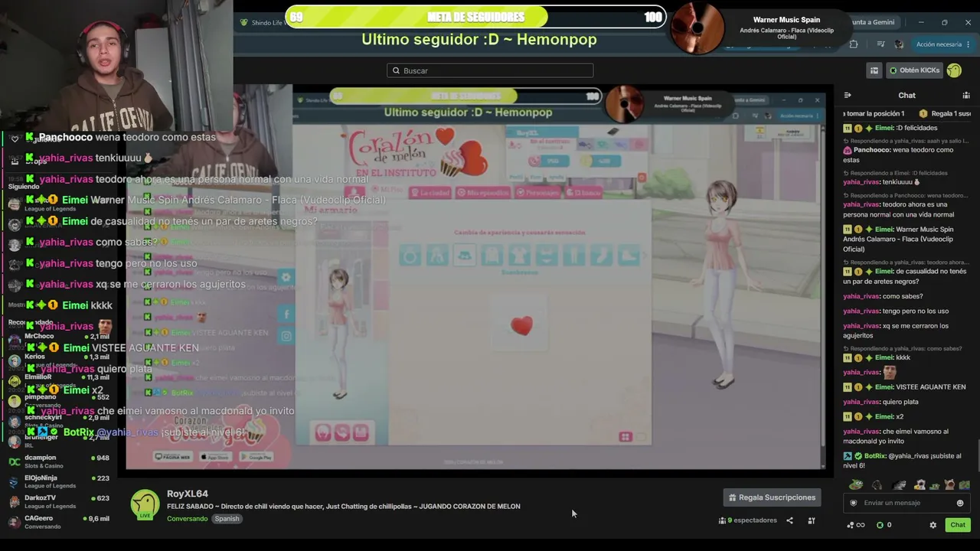Insert the gorilla emote in quick emotes
This screenshot has width=980, height=551.
tap(877, 484)
